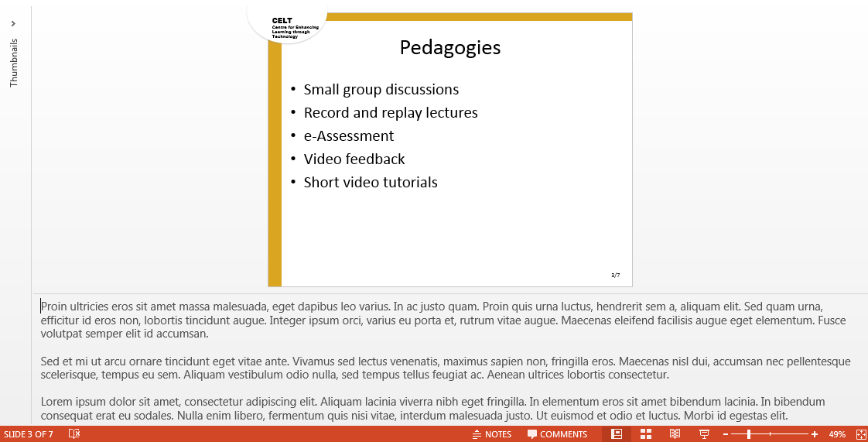Click in the 'Lorem ipsum dolor' notes paragraph
This screenshot has height=442, width=868.
point(433,409)
